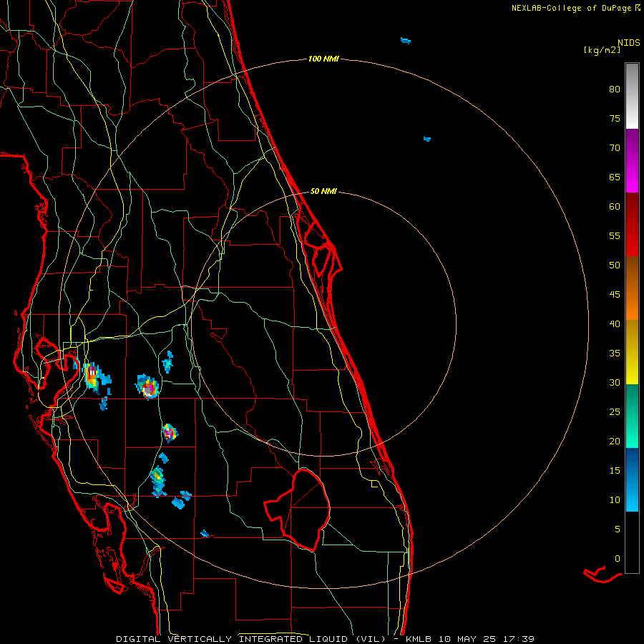This screenshot has height=644, width=644.
Task: Click the "DIGITAL VERTICALLY INTEGRATED LIQUID (VIL)" caption
Action: [x=250, y=639]
